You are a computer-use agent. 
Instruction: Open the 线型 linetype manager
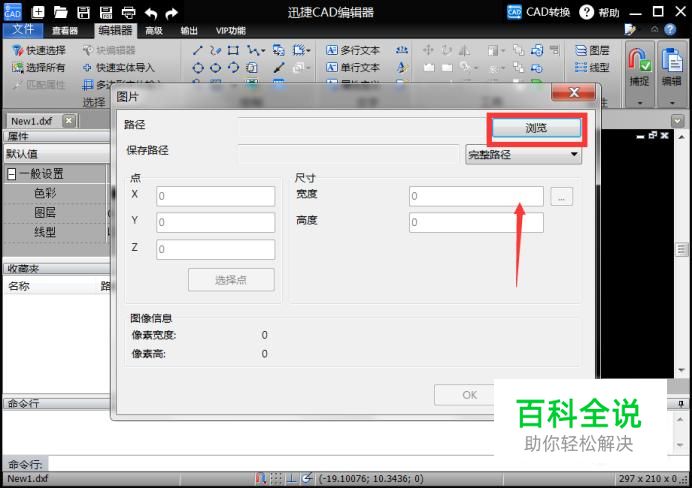tap(592, 68)
